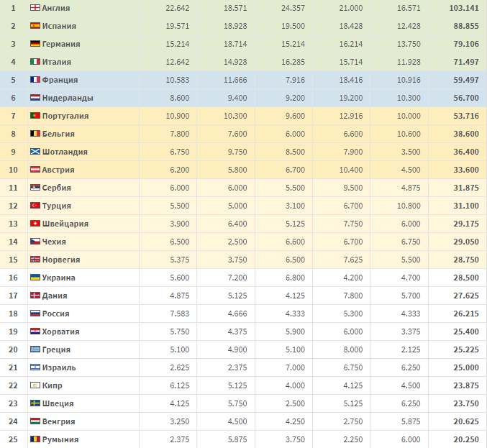Viewport: 487px width, 448px height.
Task: Click the Spain flag icon
Action: tap(35, 26)
